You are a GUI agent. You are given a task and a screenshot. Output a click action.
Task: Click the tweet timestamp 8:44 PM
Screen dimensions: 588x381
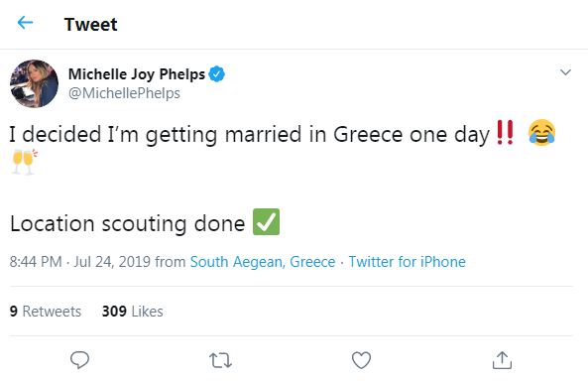click(36, 262)
